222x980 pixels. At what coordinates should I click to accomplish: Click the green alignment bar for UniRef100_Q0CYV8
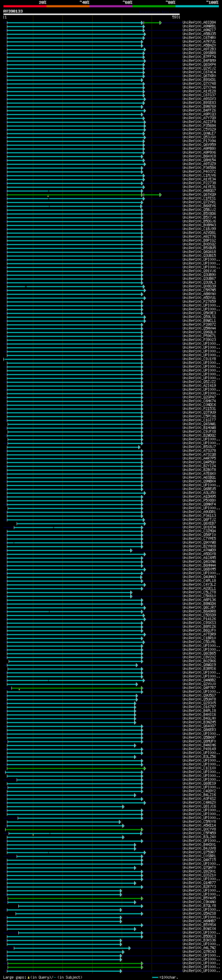pyautogui.click(x=74, y=830)
